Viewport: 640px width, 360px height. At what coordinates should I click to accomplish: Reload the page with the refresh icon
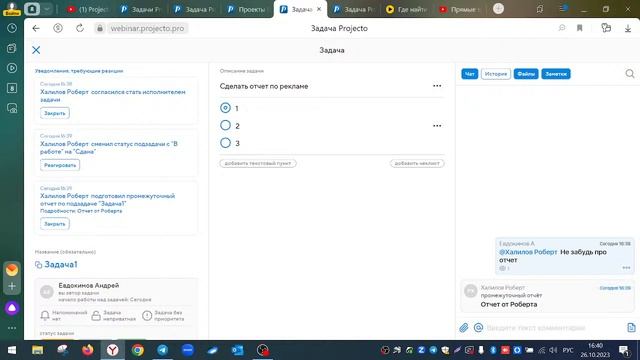[80, 28]
